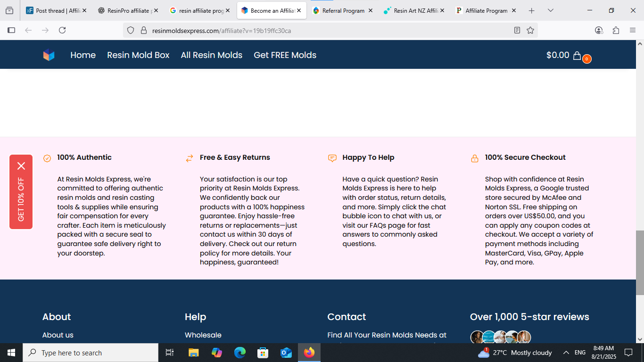
Task: Open Firefox account icon
Action: coord(599,30)
